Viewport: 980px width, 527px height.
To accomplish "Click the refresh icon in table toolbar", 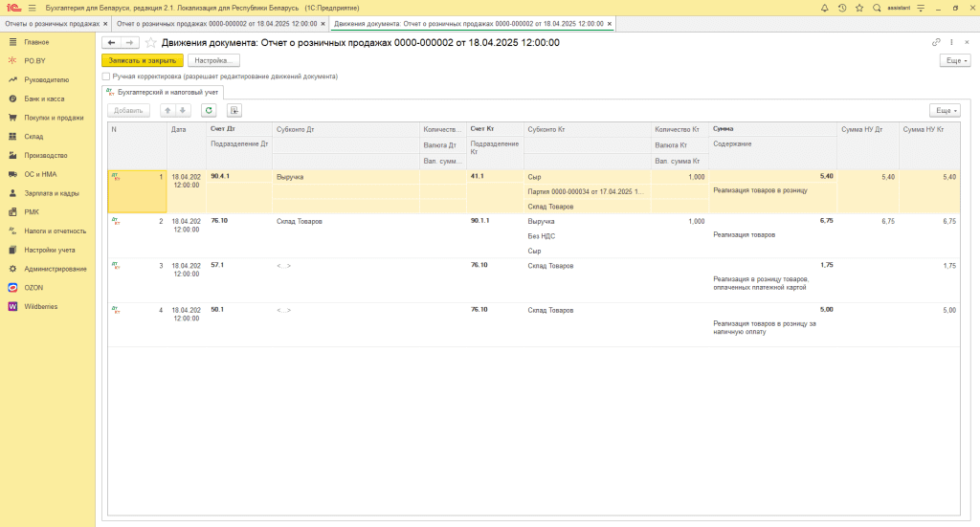I will pos(209,110).
